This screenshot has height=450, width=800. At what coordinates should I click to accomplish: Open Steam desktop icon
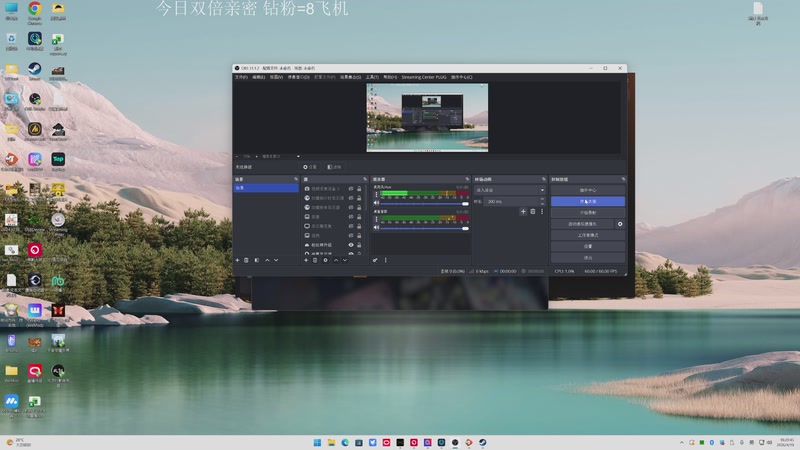pyautogui.click(x=35, y=71)
